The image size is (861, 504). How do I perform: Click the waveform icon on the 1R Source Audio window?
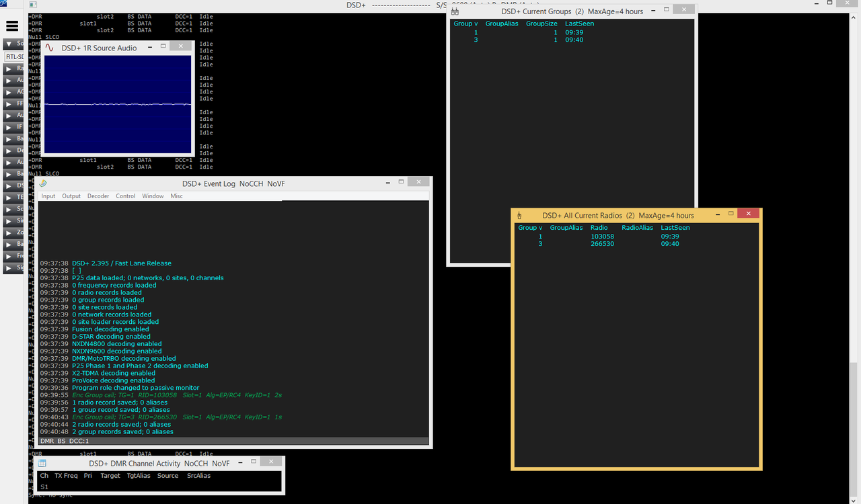pos(48,48)
